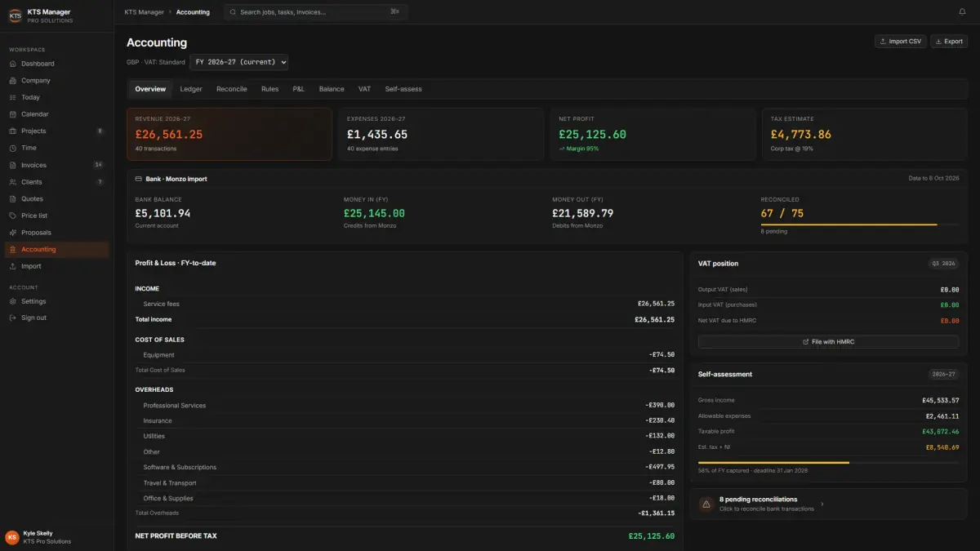
Task: Open Quotes in the sidebar
Action: pos(56,198)
